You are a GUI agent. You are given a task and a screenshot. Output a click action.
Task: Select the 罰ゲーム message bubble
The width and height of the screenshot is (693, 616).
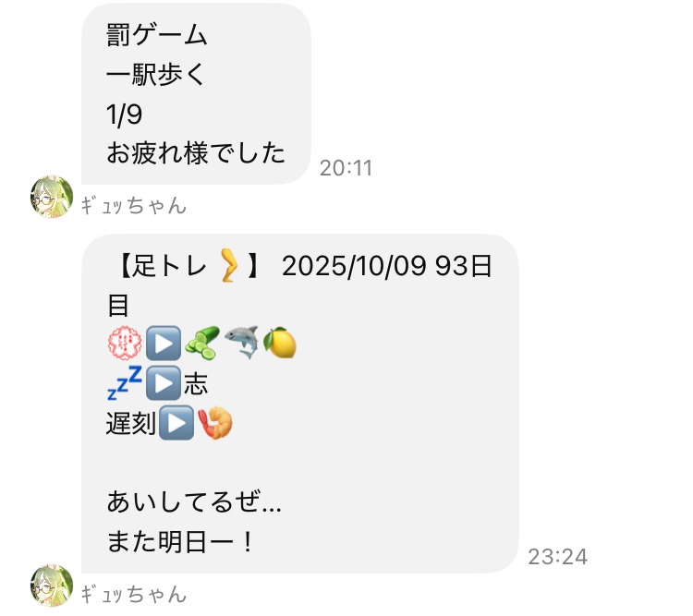196,93
